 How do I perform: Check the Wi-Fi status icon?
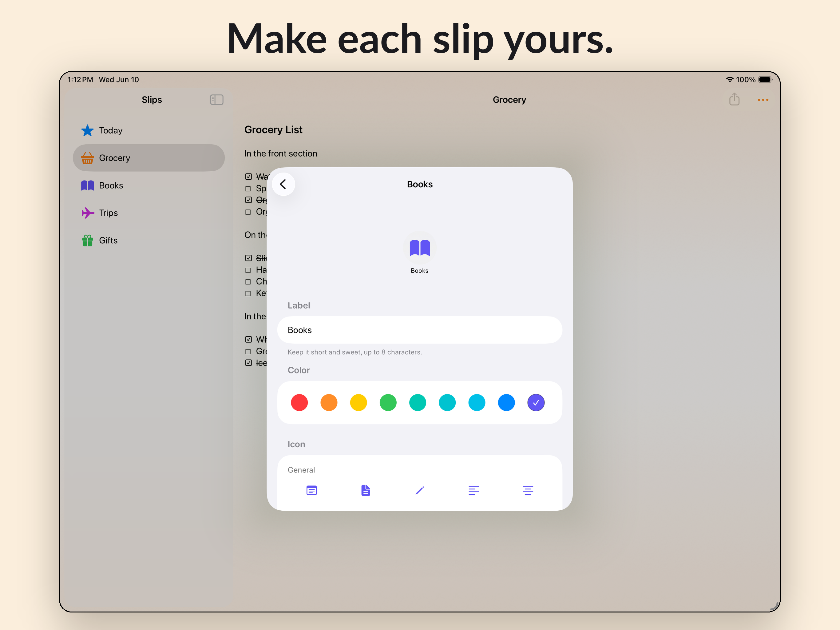point(730,79)
